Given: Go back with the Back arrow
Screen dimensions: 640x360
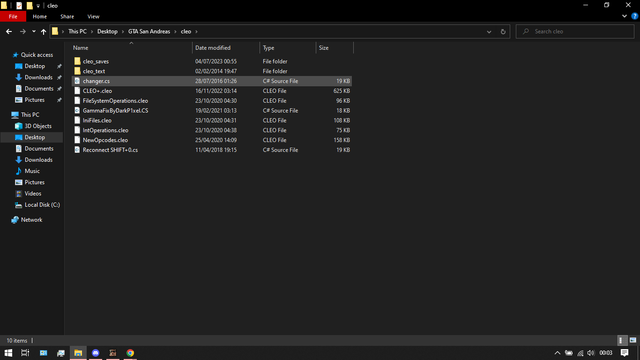Looking at the screenshot, I should [9, 31].
